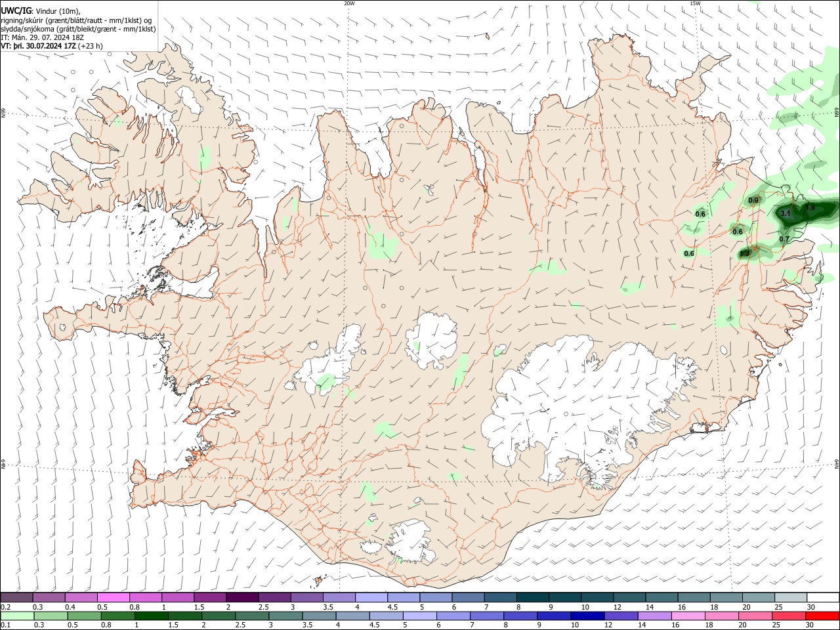This screenshot has width=840, height=630.
Task: Click the '66N' latitude label on the right edge
Action: click(837, 114)
